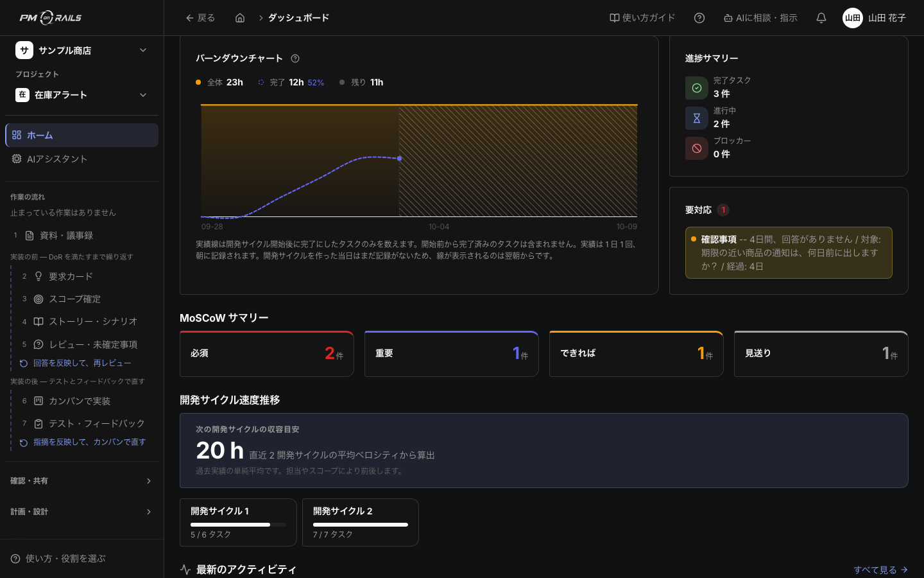Click the ストーリー・シナリオ book icon
Viewport: 924px width, 578px height.
[x=38, y=321]
